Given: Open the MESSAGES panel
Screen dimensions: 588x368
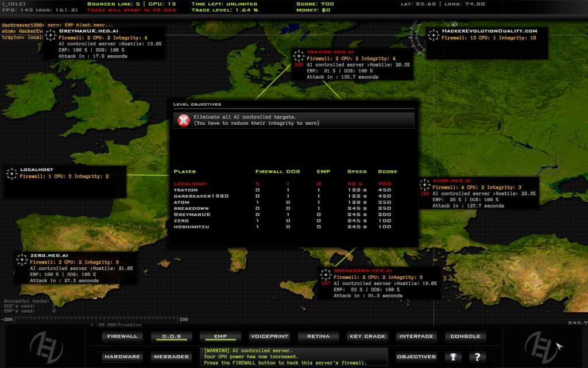Looking at the screenshot, I should pyautogui.click(x=171, y=356).
